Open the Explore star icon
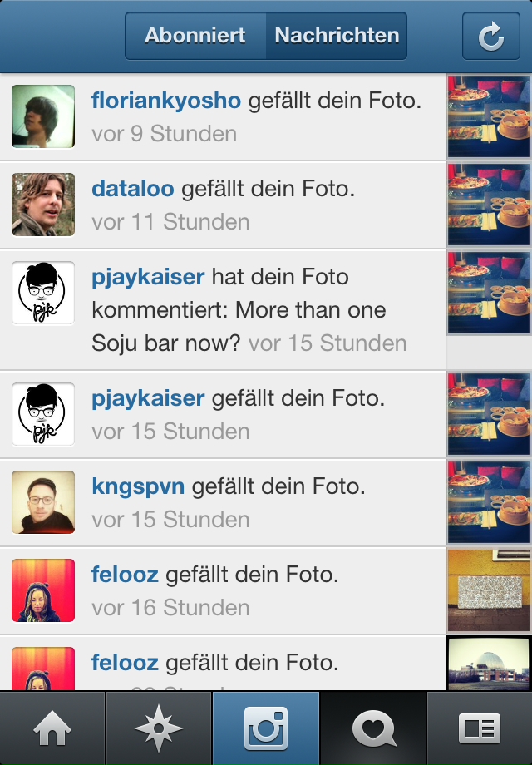Image resolution: width=532 pixels, height=765 pixels. coord(159,728)
